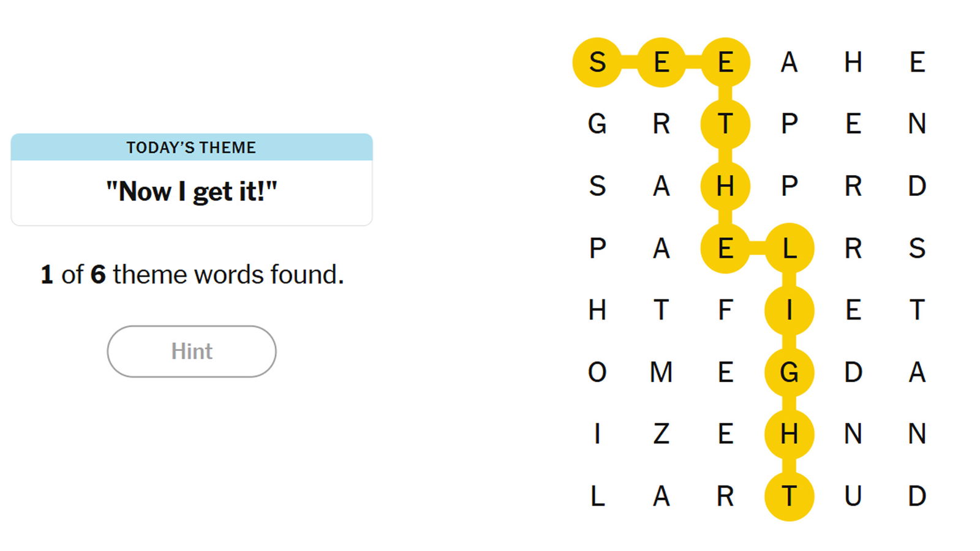Click the unhighlighted letter G tile
The image size is (980, 551).
(597, 124)
